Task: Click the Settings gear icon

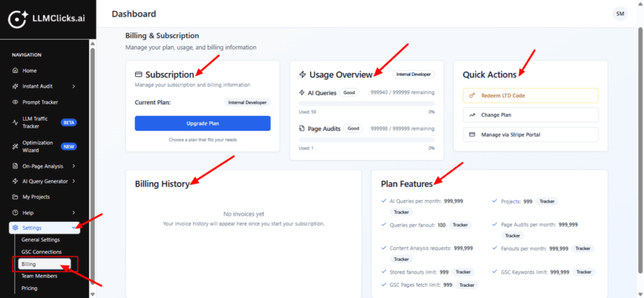Action: pos(15,228)
